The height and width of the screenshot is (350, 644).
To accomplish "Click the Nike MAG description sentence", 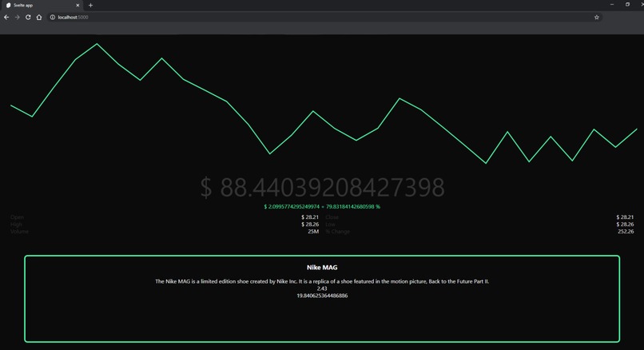I will [x=322, y=281].
